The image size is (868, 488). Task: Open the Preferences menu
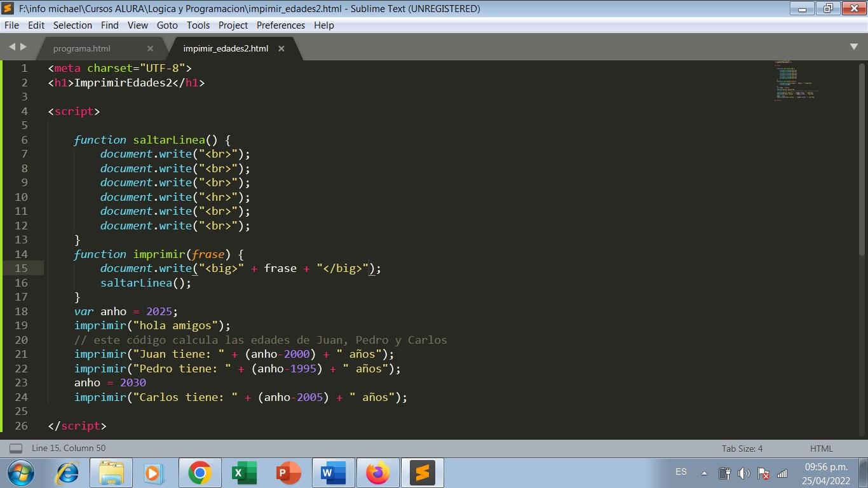[x=281, y=25]
